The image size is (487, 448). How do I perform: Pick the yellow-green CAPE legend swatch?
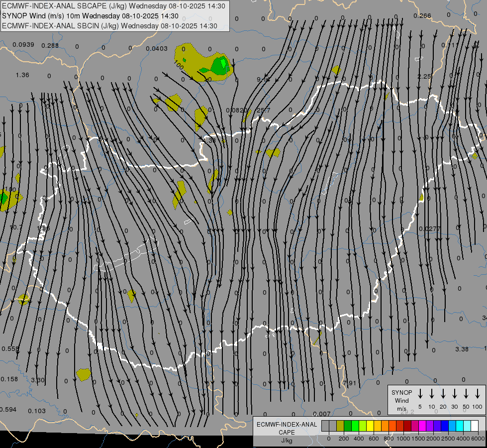(x=363, y=426)
